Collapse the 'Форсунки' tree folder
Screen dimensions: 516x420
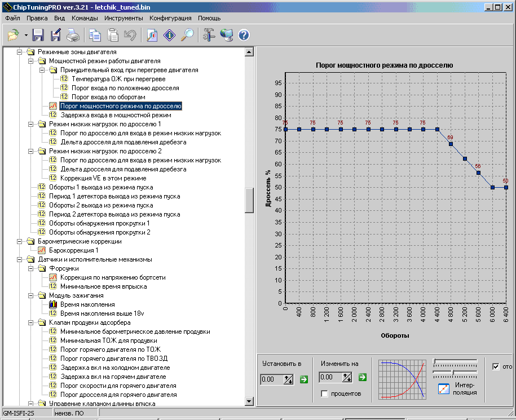coord(30,268)
